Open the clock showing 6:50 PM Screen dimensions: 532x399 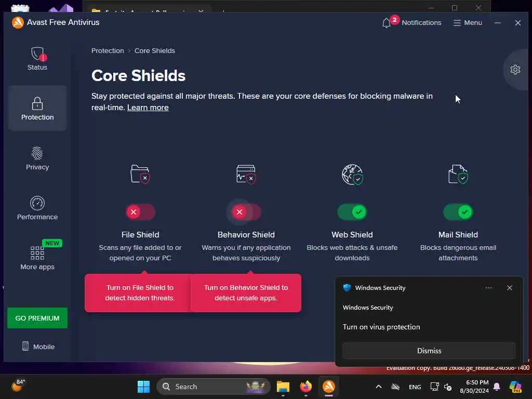click(474, 387)
